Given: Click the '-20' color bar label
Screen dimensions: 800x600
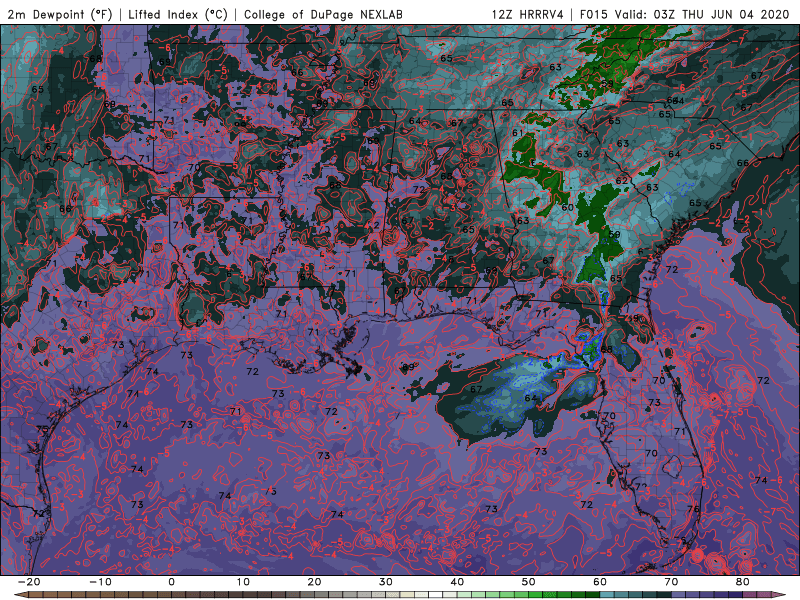Looking at the screenshot, I should tap(29, 582).
